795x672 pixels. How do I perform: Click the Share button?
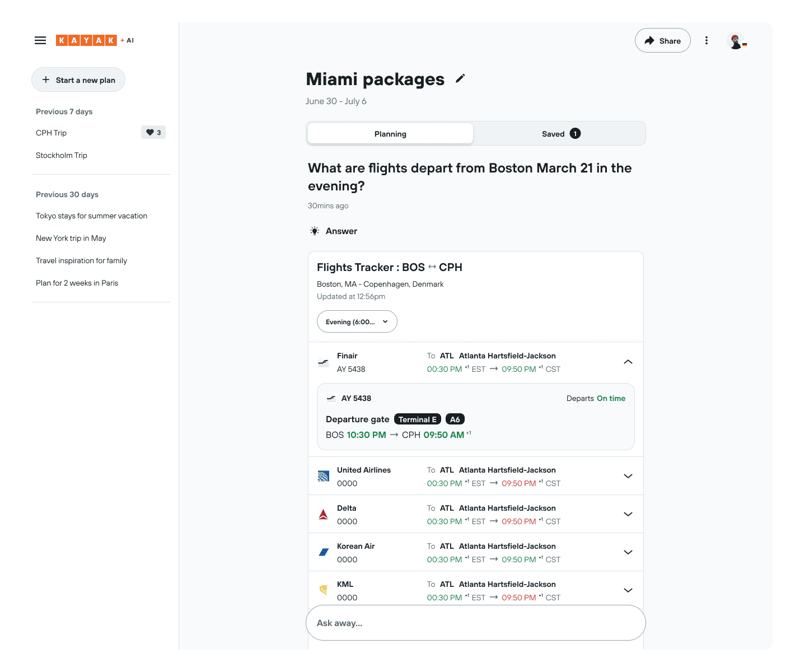(x=663, y=40)
